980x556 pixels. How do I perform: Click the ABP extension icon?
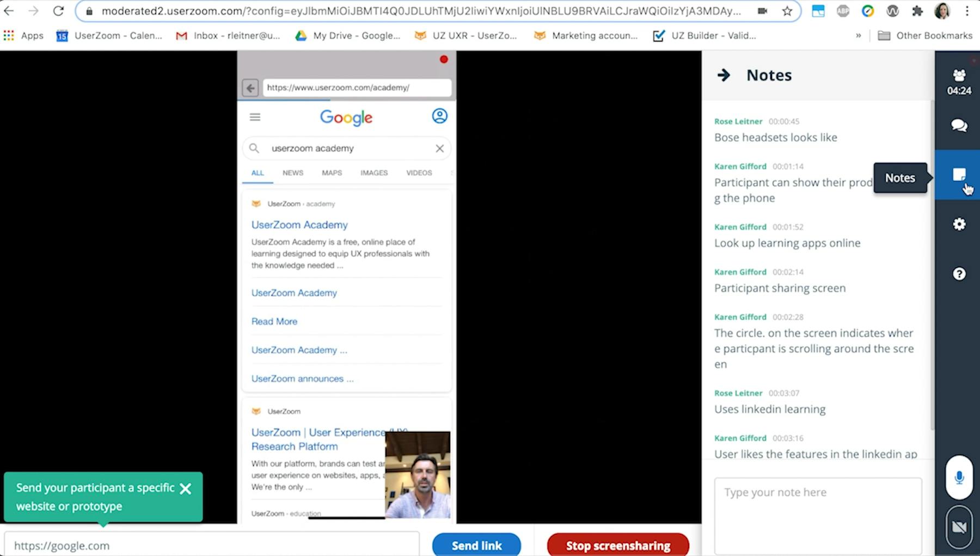(843, 11)
